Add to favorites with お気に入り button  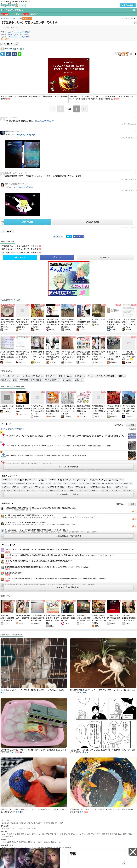pos(105,257)
